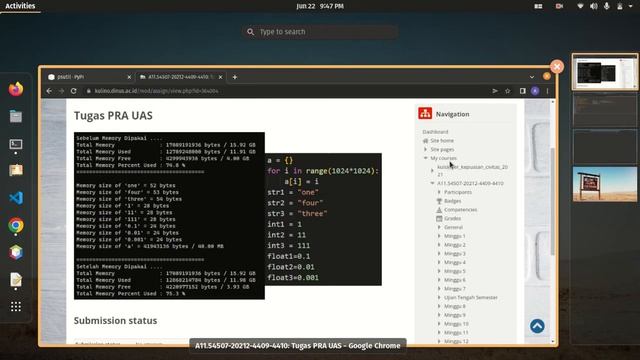Close the psutil PyPI tab

point(129,77)
